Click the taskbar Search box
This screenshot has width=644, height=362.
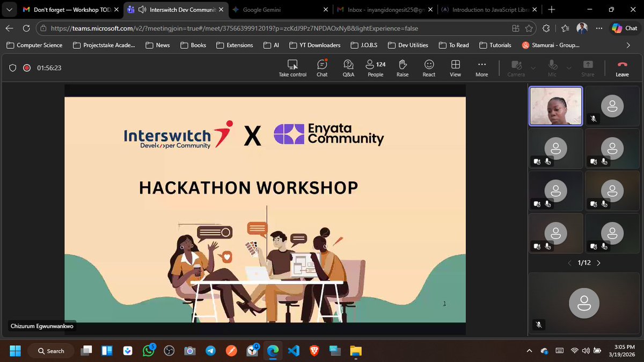[x=51, y=351]
